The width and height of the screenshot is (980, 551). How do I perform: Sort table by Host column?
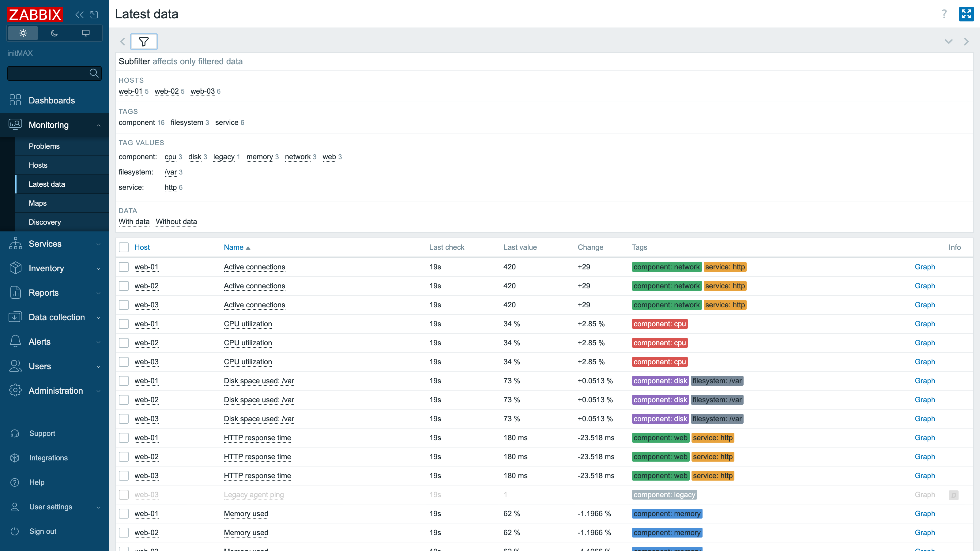tap(142, 247)
